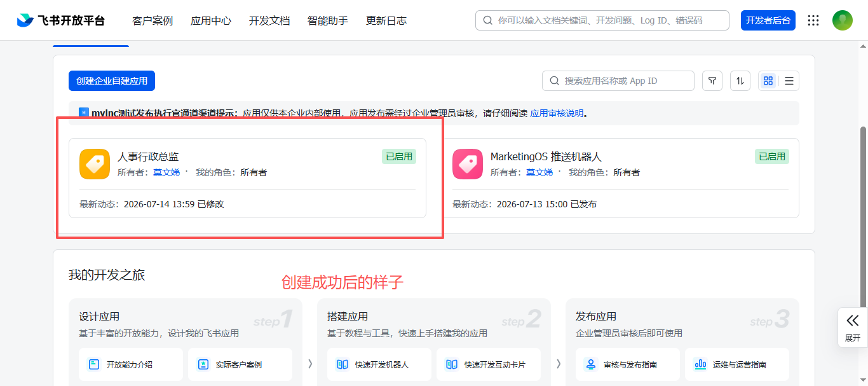This screenshot has height=386, width=868.
Task: Open the 客户案例 menu
Action: (x=153, y=20)
